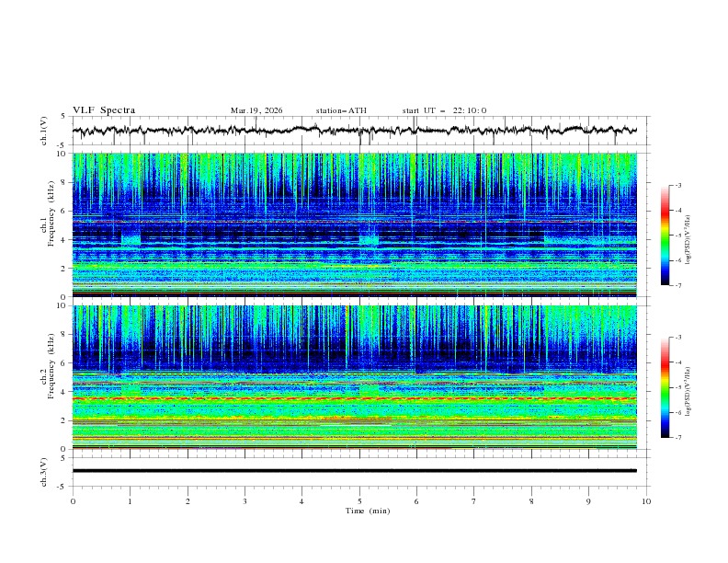
Task: Click the "-5" tick on ch.1(V) axis
Action: (x=63, y=145)
